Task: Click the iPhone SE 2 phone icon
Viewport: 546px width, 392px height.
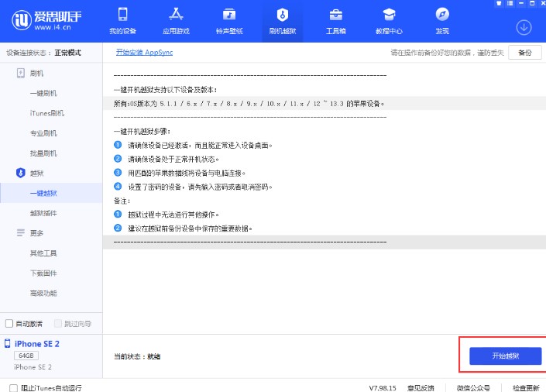Action: (x=7, y=343)
